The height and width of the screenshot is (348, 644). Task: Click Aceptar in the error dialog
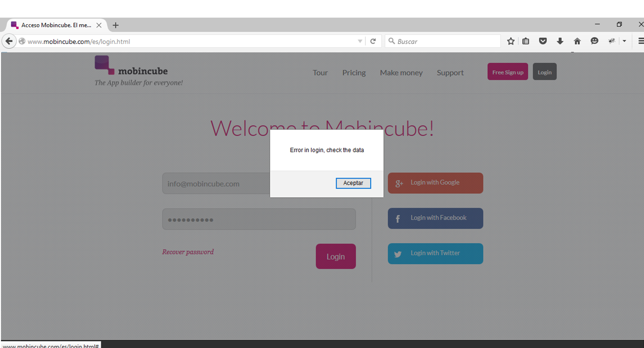pos(353,183)
